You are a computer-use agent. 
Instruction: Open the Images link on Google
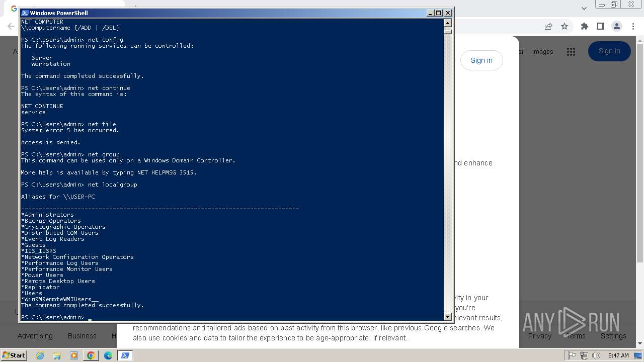pyautogui.click(x=542, y=51)
